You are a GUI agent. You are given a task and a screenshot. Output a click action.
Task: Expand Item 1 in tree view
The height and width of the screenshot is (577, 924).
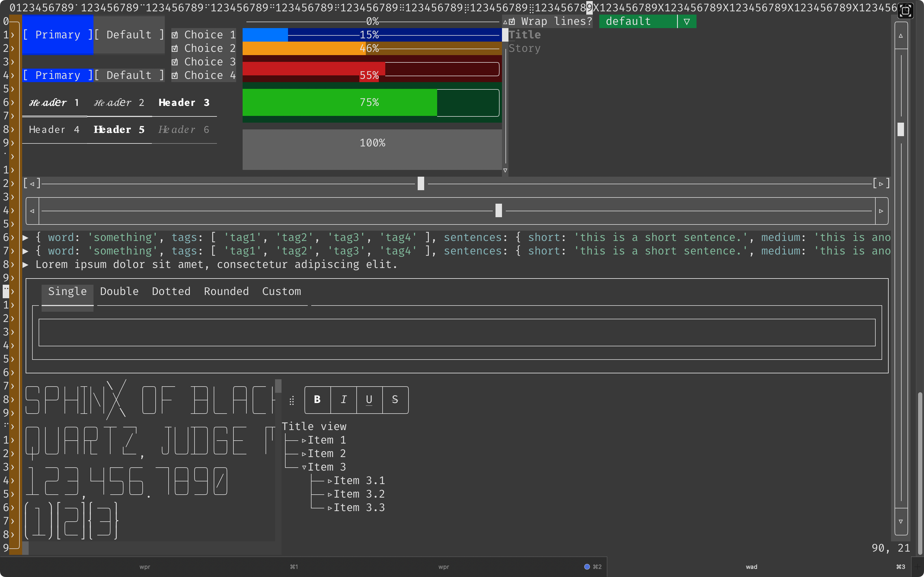pyautogui.click(x=304, y=440)
